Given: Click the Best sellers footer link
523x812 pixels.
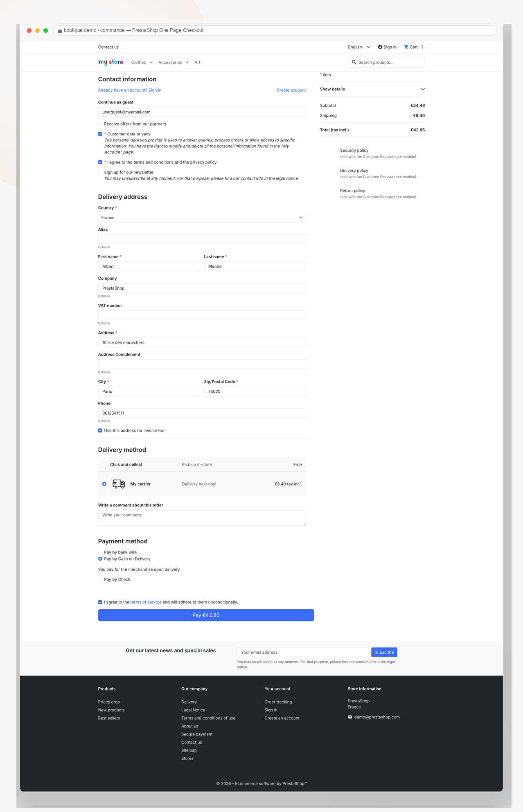Looking at the screenshot, I should click(x=109, y=718).
